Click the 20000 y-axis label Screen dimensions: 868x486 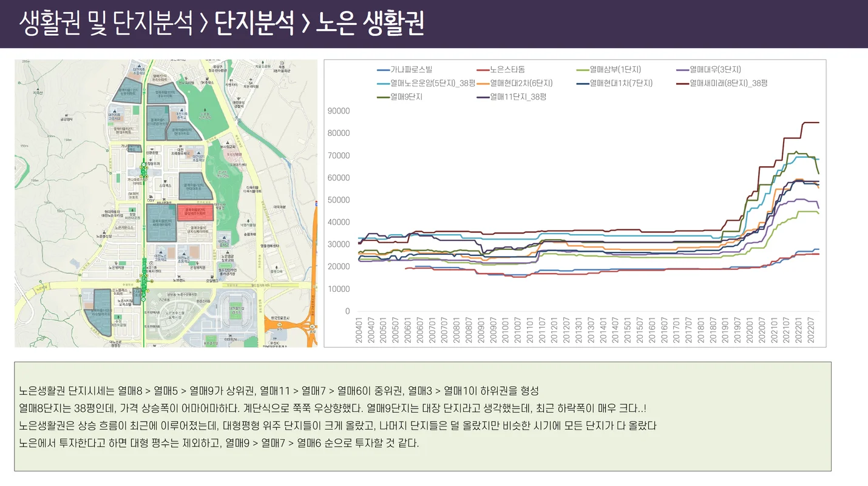pyautogui.click(x=339, y=267)
